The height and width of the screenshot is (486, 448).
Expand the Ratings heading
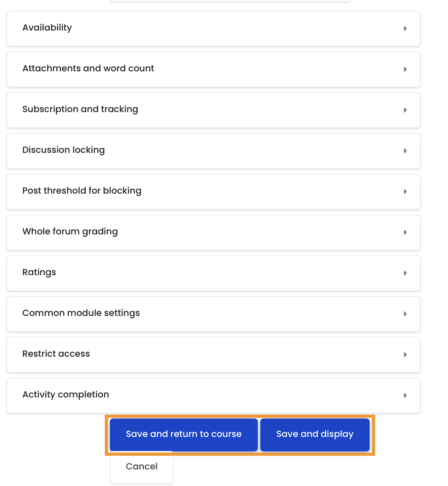point(39,272)
